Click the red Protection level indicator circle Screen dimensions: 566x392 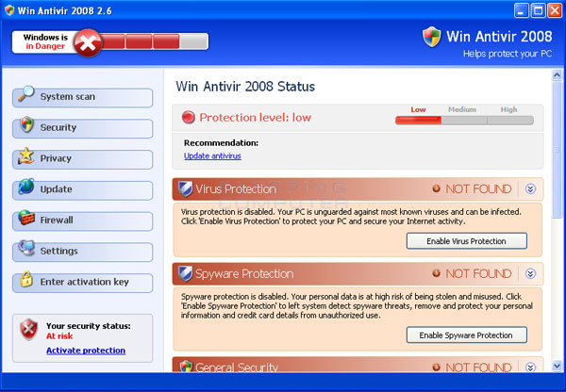188,117
